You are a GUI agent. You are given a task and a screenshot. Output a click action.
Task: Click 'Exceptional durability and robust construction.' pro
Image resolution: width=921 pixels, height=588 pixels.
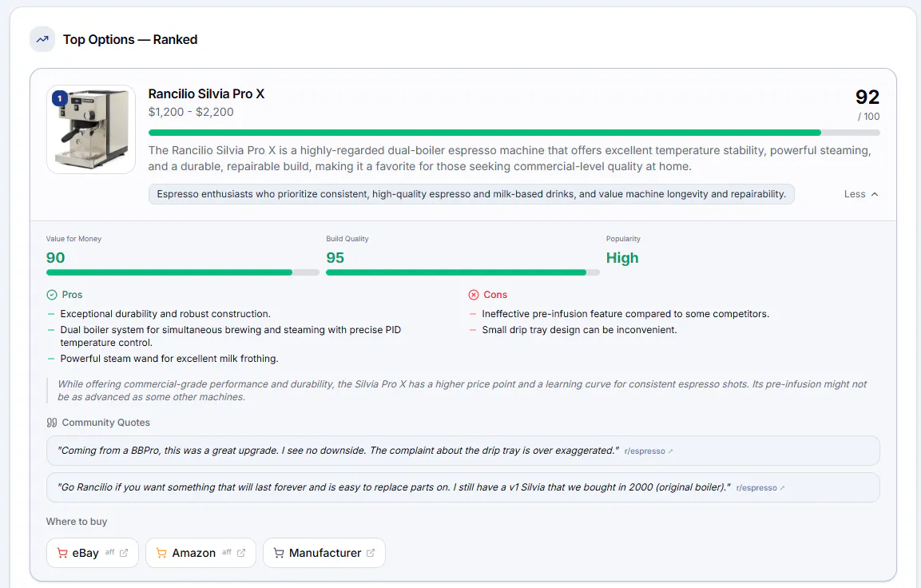point(165,314)
